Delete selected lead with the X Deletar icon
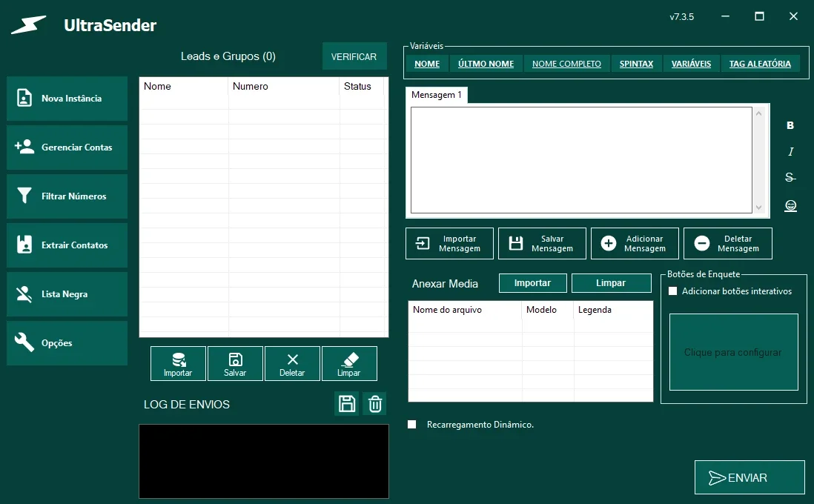 pyautogui.click(x=292, y=364)
